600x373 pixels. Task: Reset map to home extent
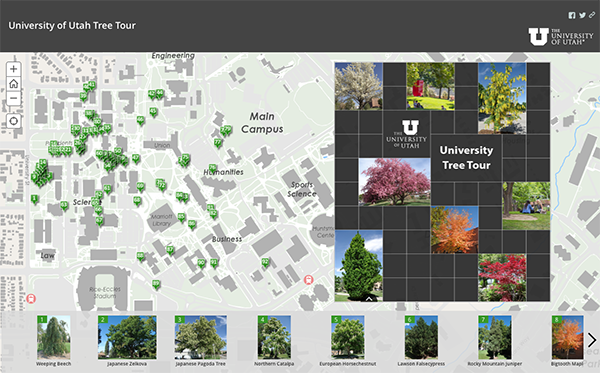(x=14, y=84)
